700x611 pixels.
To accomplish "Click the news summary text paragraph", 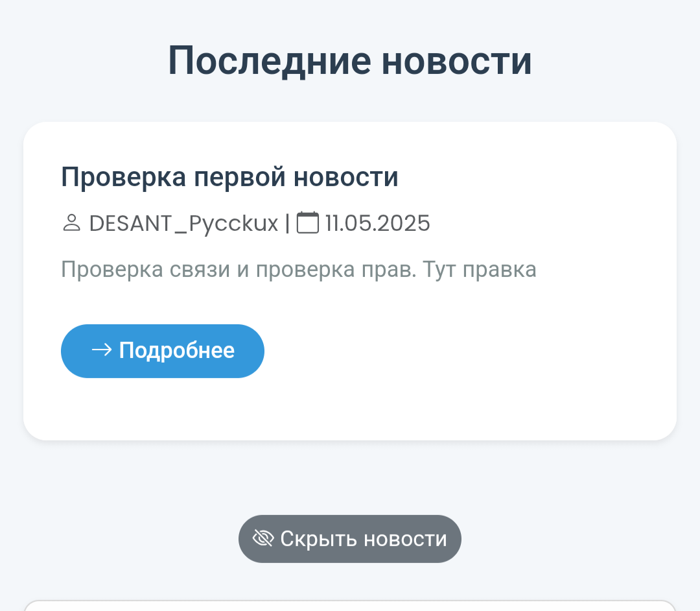I will tap(298, 269).
